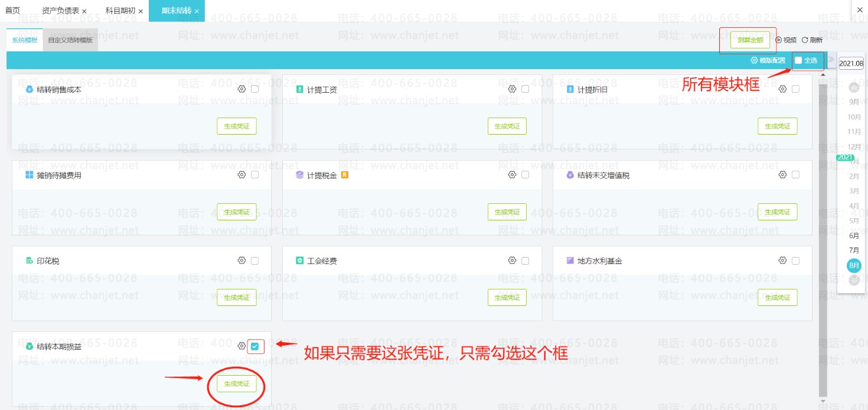Open settings gear for 结转销售成本 card
The image size is (868, 410).
242,89
